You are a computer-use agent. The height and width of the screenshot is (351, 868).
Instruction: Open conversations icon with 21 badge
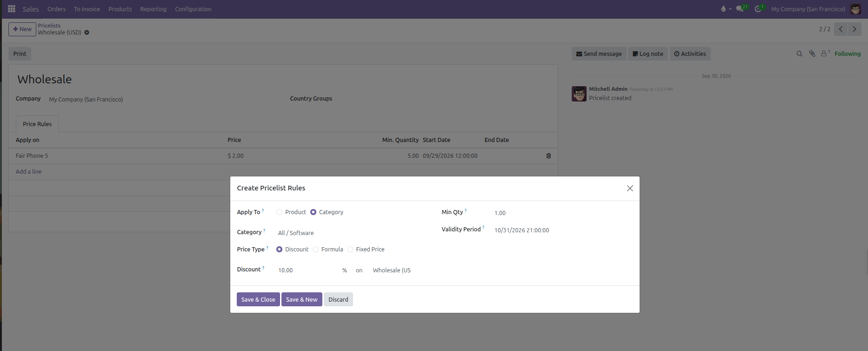coord(741,9)
